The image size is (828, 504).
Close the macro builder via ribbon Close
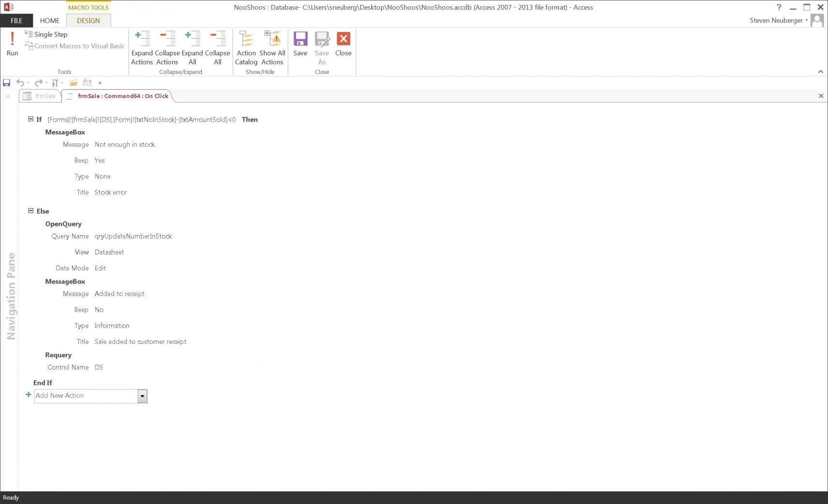[343, 44]
